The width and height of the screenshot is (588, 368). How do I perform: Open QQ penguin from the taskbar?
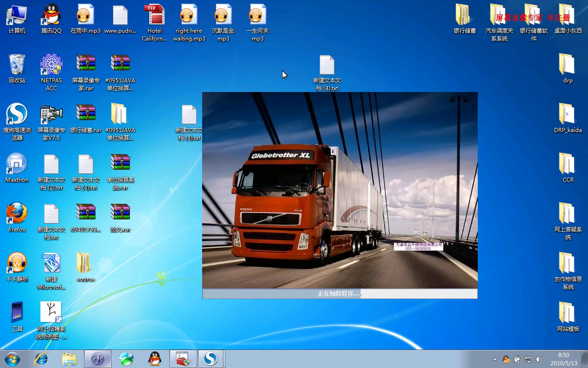155,359
